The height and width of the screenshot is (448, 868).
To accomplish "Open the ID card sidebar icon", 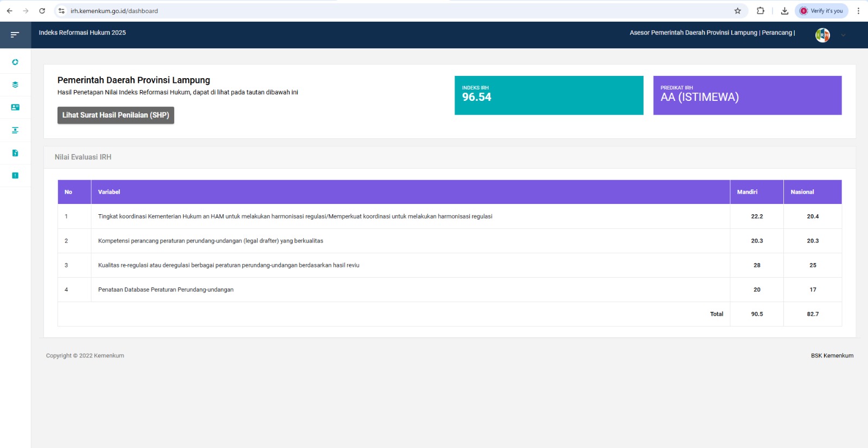I will [15, 107].
